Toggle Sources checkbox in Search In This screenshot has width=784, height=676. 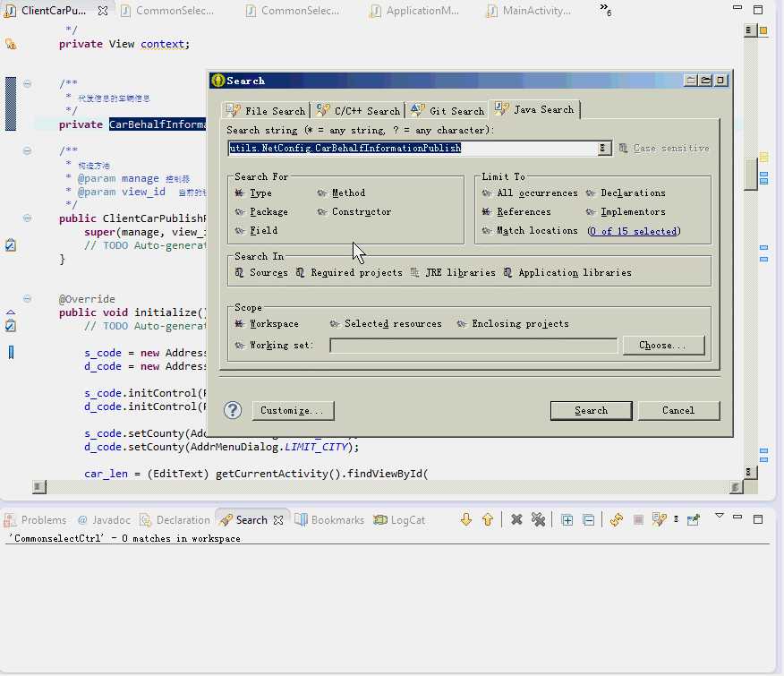click(x=261, y=273)
